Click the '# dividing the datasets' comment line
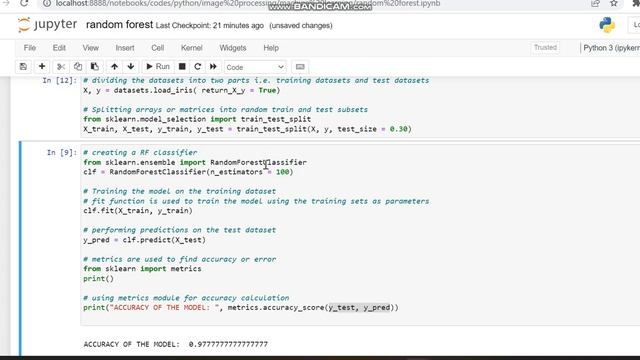 pyautogui.click(x=256, y=80)
